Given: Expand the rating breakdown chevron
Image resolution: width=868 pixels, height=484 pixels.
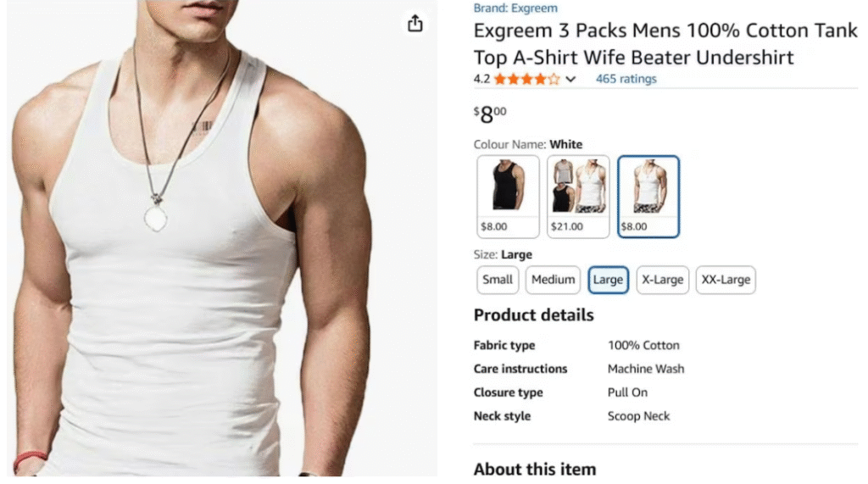Looking at the screenshot, I should pyautogui.click(x=570, y=80).
